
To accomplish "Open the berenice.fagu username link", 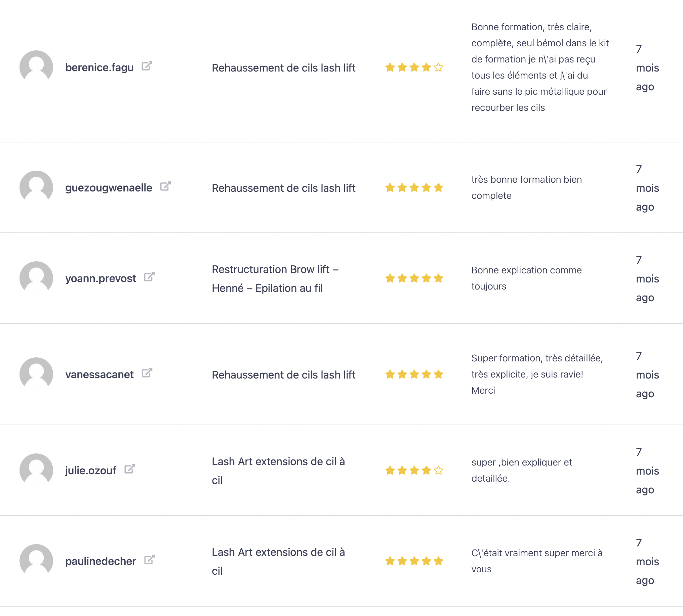I will tap(99, 68).
